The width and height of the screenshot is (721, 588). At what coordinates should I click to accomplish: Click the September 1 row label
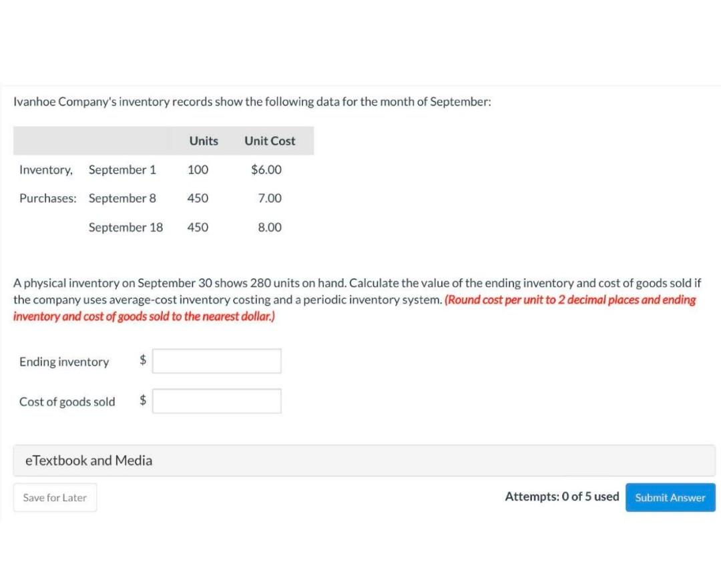(x=122, y=170)
